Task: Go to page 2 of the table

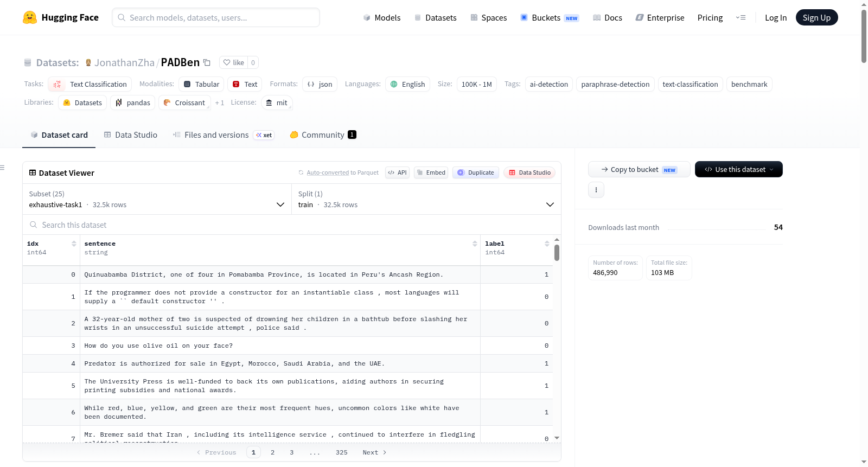Action: 272,452
